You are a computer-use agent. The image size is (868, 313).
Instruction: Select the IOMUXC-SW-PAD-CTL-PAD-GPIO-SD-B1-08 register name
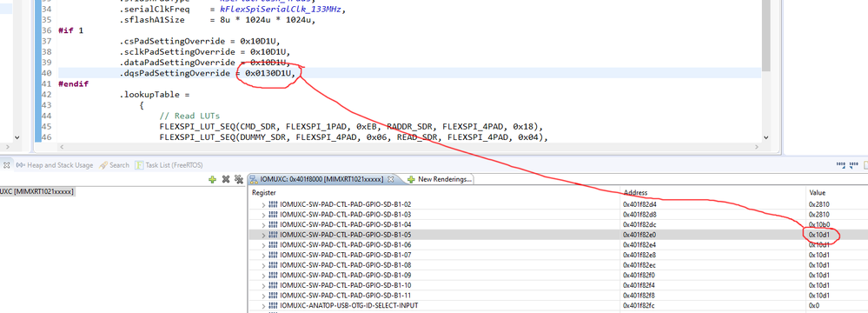(346, 265)
